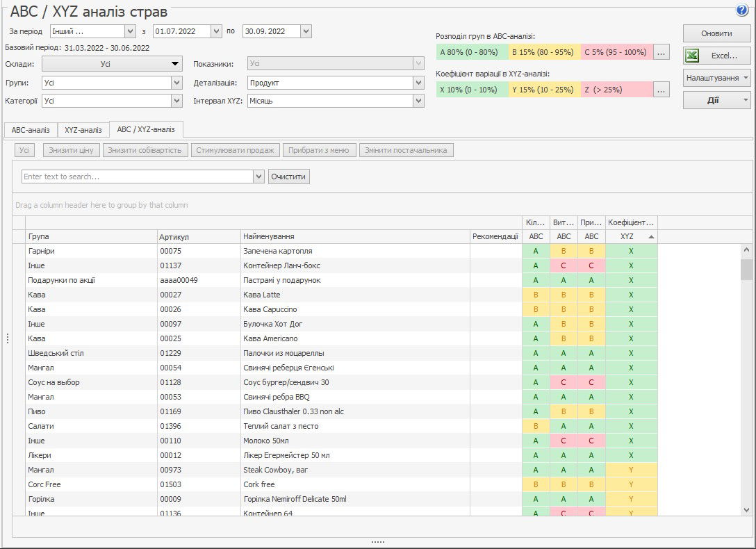Expand the search box dropdown arrow
The height and width of the screenshot is (549, 756).
pos(259,177)
